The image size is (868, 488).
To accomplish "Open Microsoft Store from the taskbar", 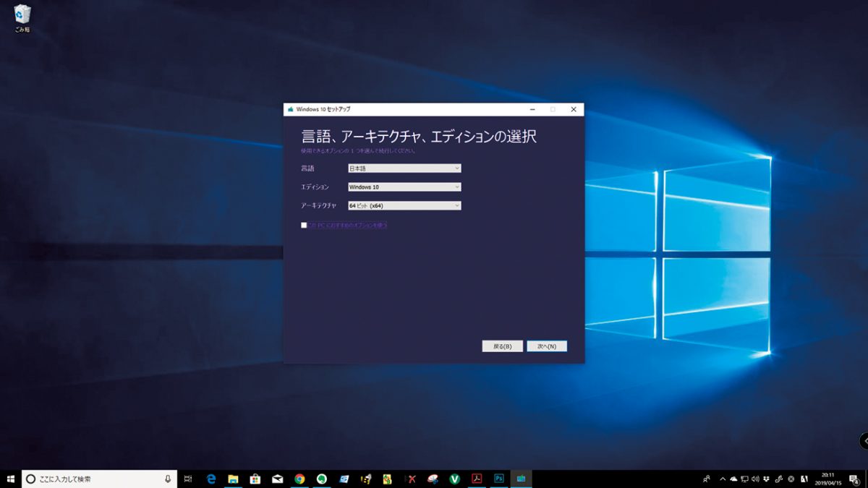I will coord(255,479).
